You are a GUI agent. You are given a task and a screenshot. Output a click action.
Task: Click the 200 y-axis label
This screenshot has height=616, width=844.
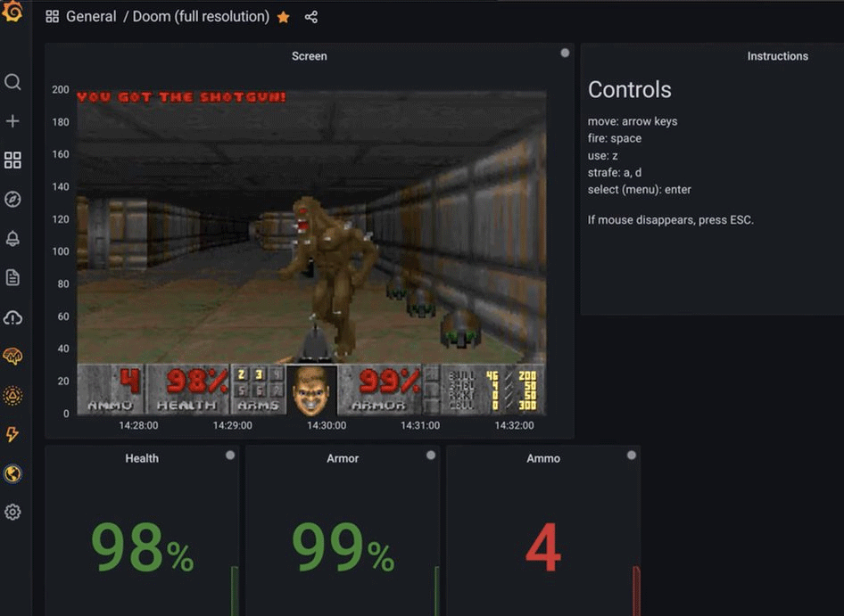[x=61, y=89]
